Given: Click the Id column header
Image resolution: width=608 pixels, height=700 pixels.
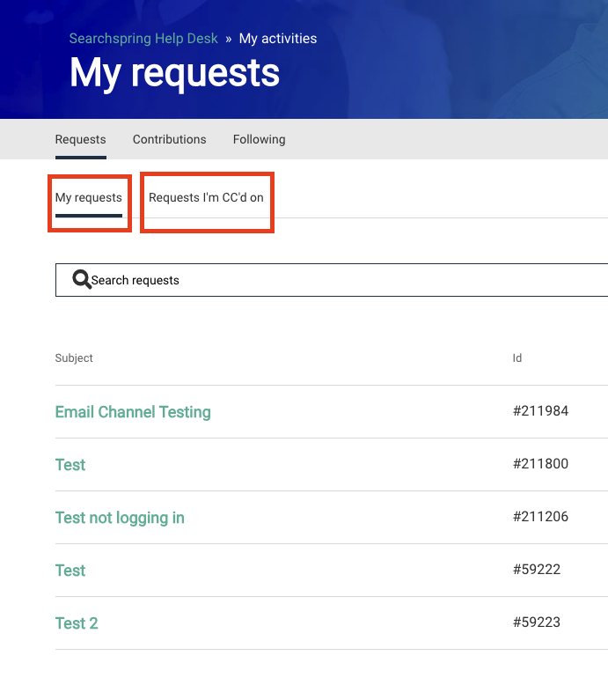Looking at the screenshot, I should point(517,358).
